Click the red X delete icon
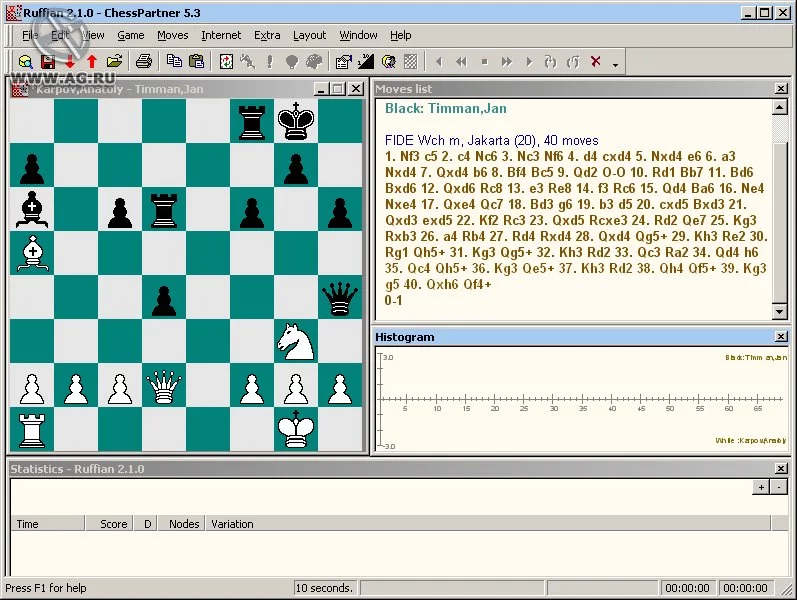 [596, 62]
